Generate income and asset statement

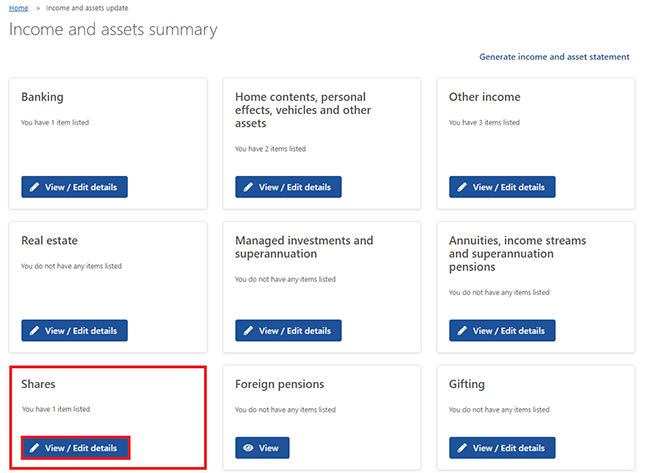[x=554, y=57]
